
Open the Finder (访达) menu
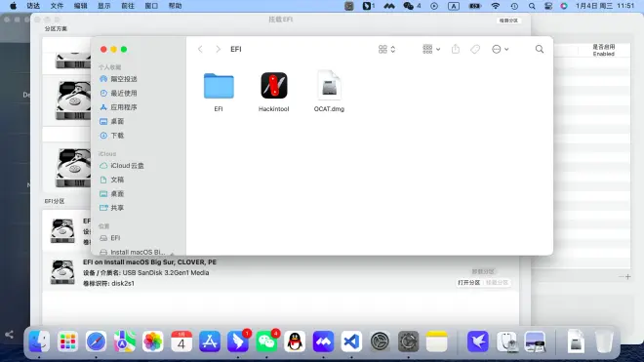coord(33,6)
